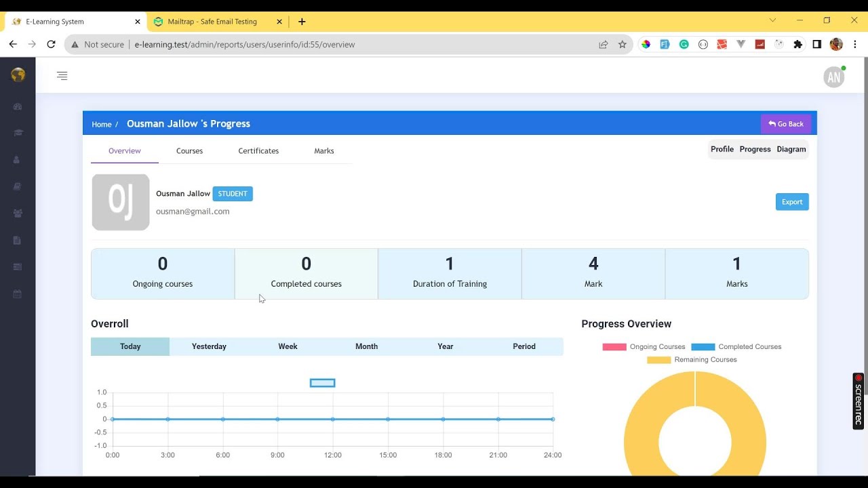868x488 pixels.
Task: Select the Marks tab
Action: tap(324, 150)
